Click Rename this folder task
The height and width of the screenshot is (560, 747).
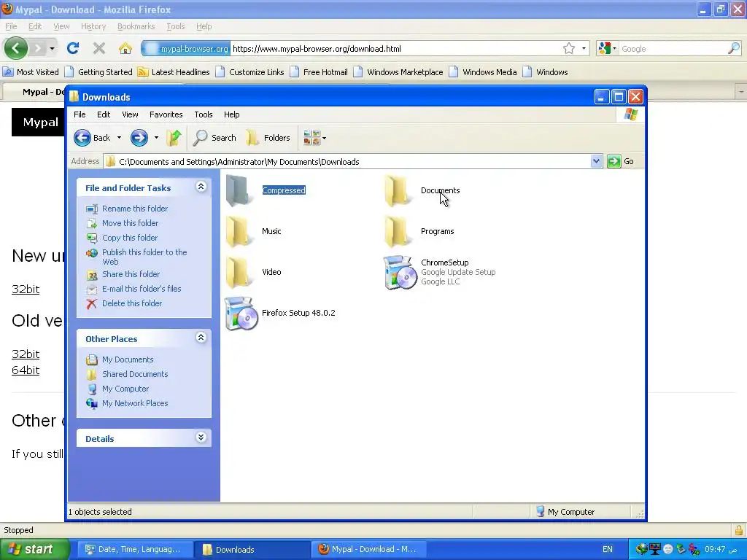[x=135, y=209]
